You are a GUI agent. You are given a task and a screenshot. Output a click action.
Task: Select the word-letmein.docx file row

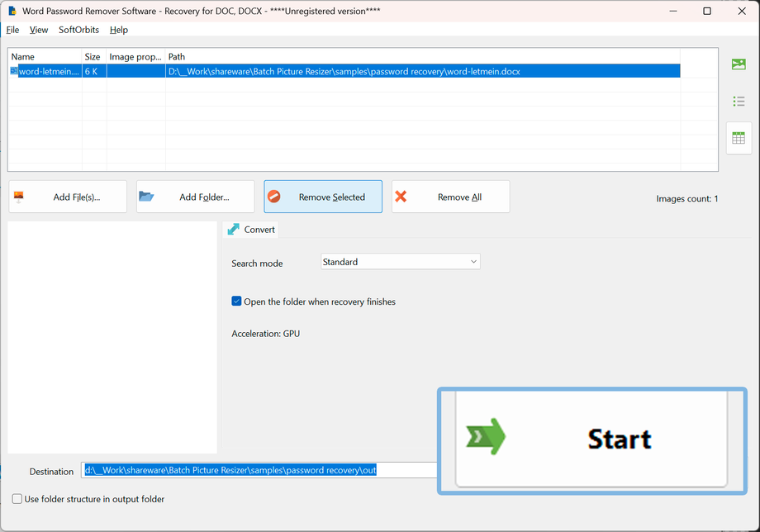344,71
